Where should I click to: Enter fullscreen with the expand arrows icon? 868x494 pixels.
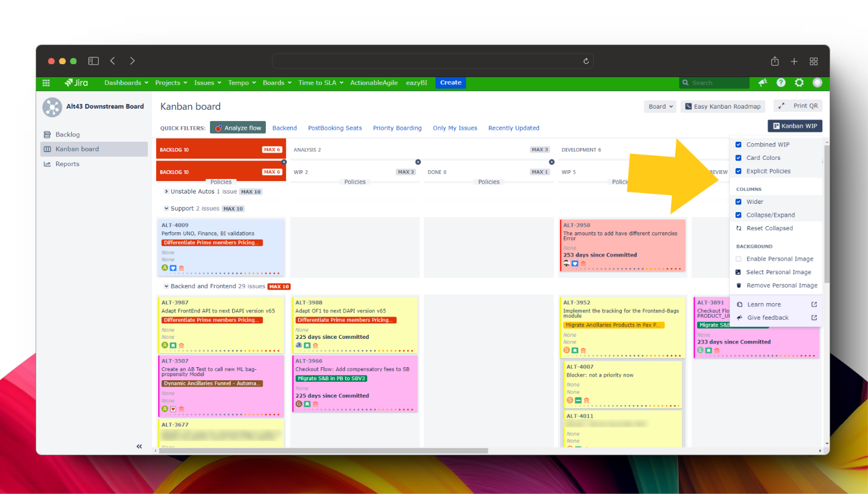click(x=782, y=106)
